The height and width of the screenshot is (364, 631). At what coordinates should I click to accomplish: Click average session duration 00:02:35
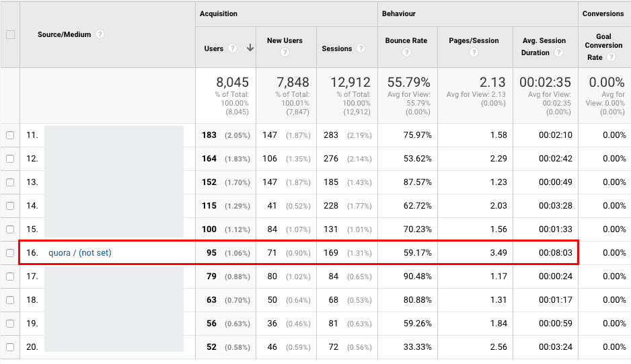tap(545, 82)
